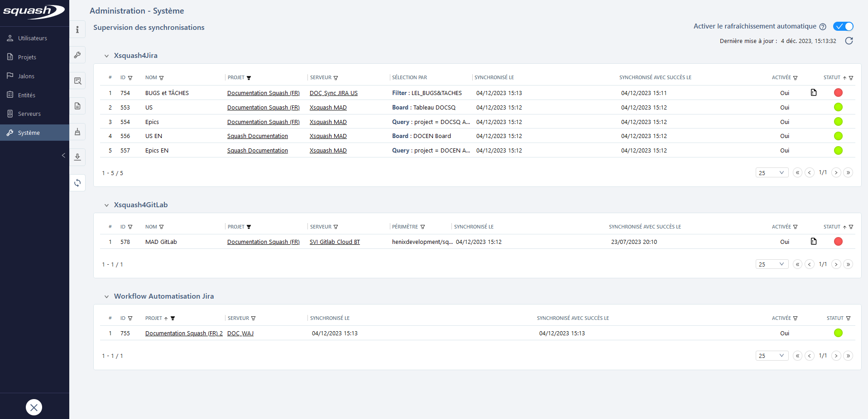The height and width of the screenshot is (419, 868).
Task: Click the help icon beside auto-refresh label
Action: (x=823, y=27)
